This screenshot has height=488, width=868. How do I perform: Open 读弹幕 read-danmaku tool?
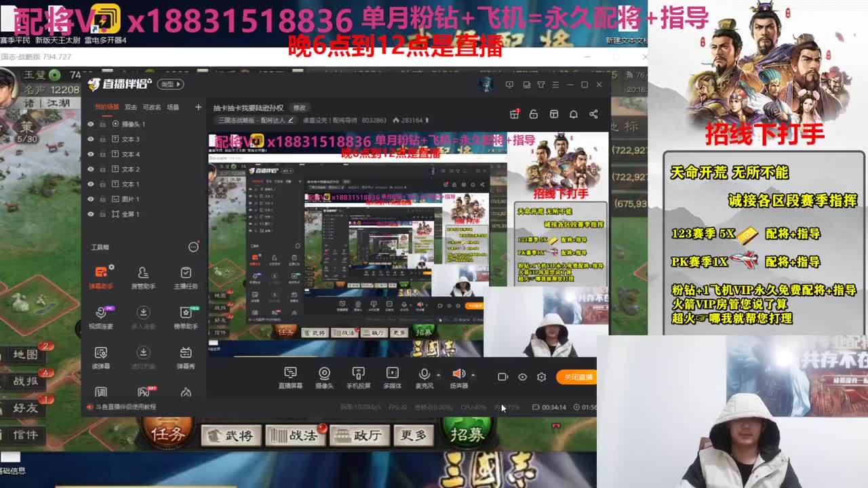(x=101, y=357)
